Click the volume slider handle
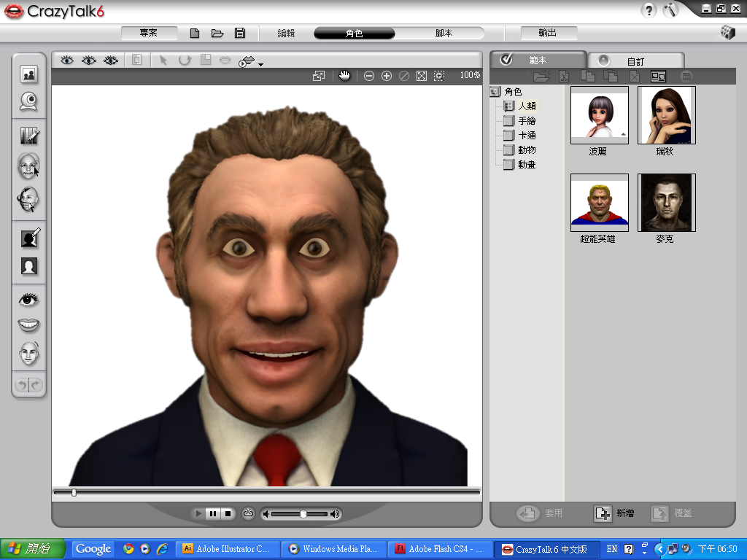 point(303,514)
